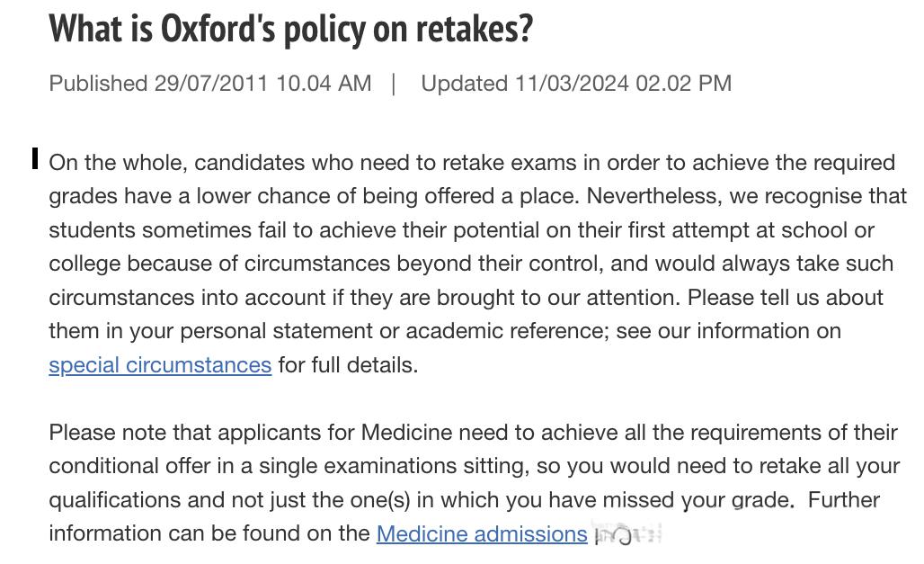The height and width of the screenshot is (564, 924).
Task: Click the phrase 'personal statement' in the text
Action: coord(276,331)
